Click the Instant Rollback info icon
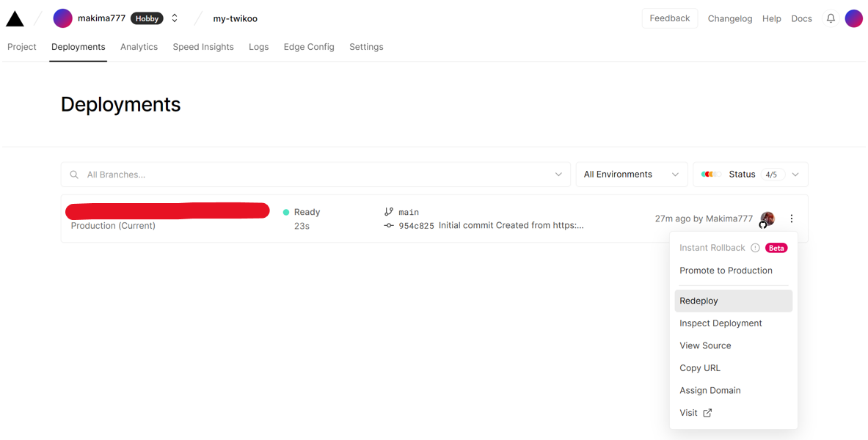 tap(755, 248)
